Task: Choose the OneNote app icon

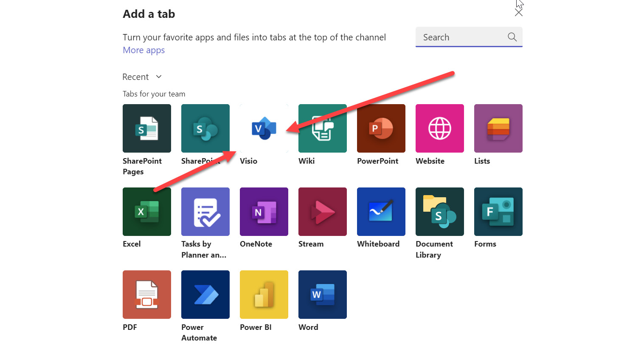Action: point(264,212)
